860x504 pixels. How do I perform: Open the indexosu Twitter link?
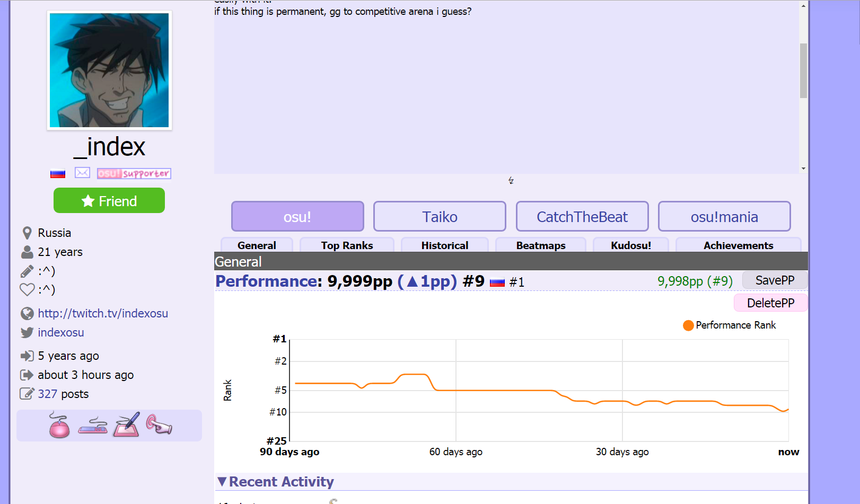(61, 333)
